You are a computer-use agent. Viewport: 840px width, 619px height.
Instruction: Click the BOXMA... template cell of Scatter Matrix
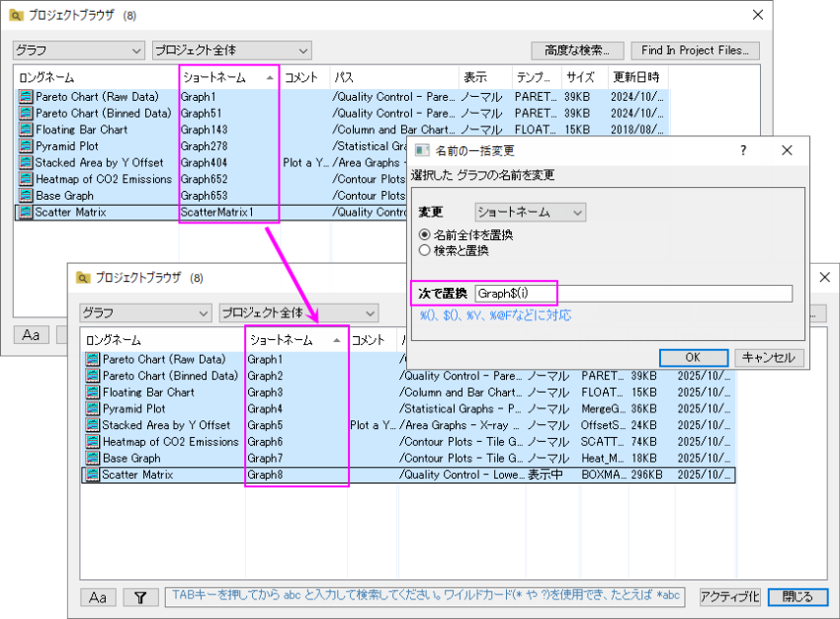(603, 475)
